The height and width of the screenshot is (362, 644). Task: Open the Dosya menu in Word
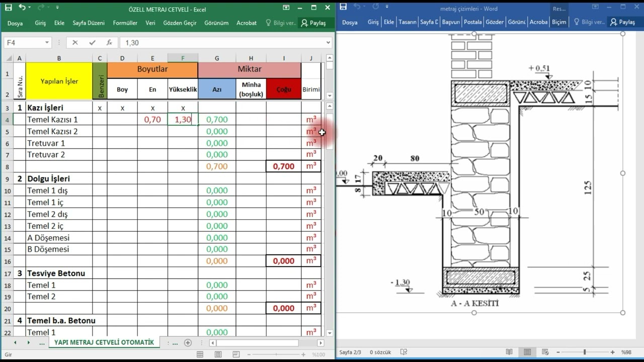(x=350, y=22)
